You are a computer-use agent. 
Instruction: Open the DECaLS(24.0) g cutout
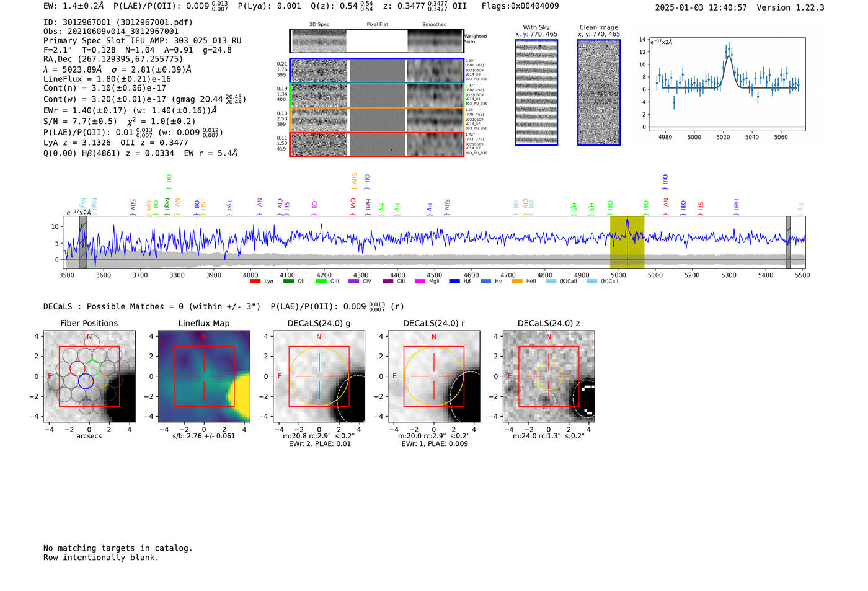[x=319, y=376]
